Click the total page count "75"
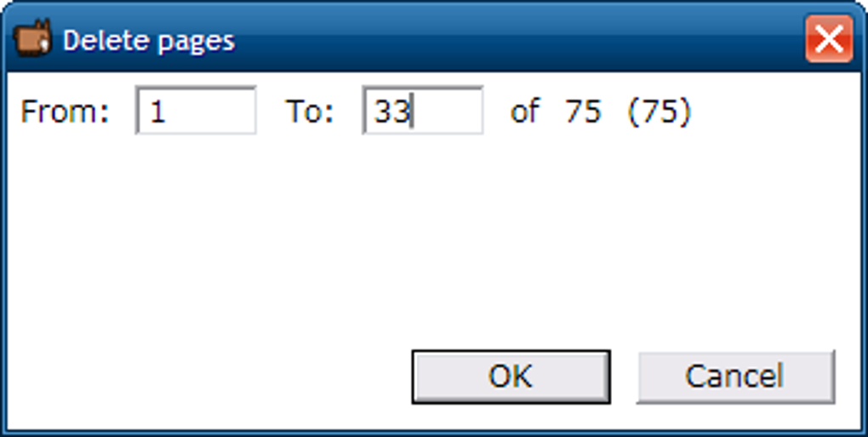The width and height of the screenshot is (868, 437). [583, 112]
